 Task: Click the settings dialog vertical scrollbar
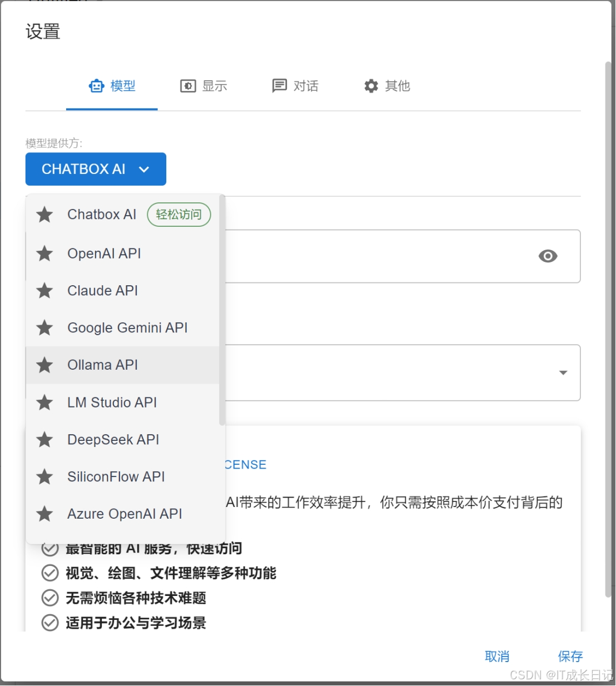(608, 329)
